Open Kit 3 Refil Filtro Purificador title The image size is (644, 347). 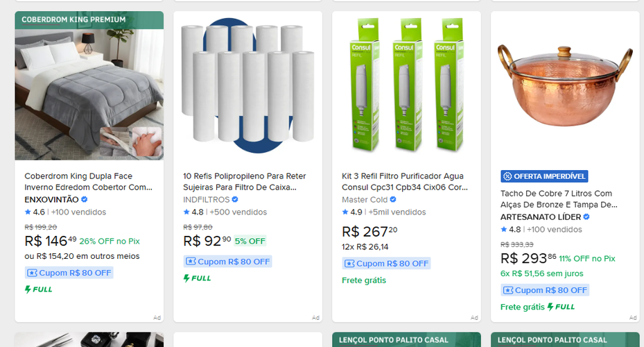pos(405,182)
